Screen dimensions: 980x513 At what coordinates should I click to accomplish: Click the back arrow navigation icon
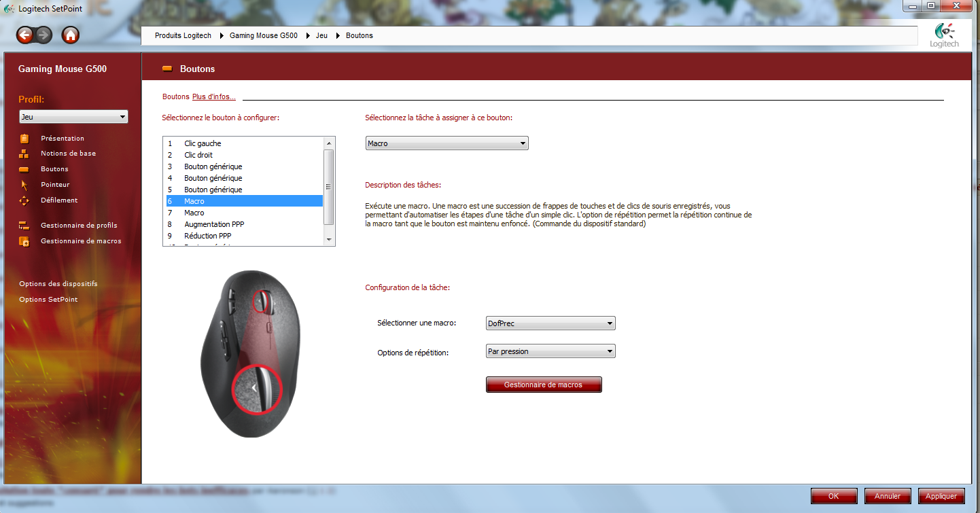(25, 35)
